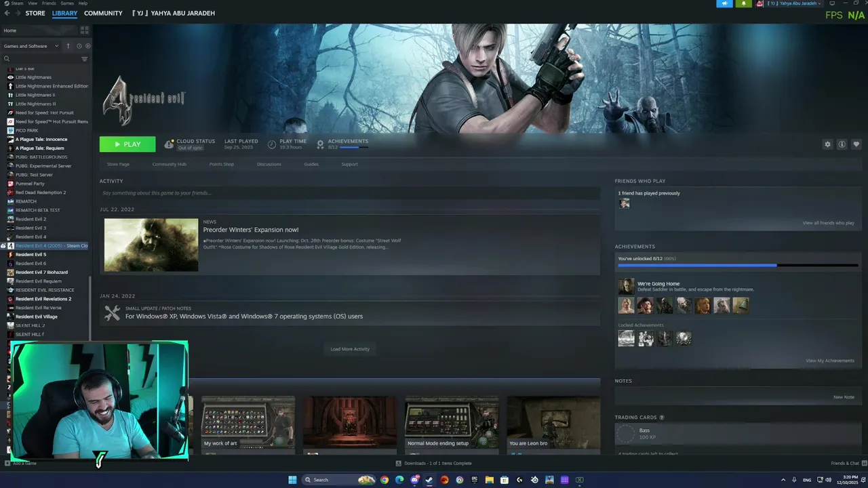The image size is (868, 488).
Task: Click the activity status text field
Action: pyautogui.click(x=350, y=193)
